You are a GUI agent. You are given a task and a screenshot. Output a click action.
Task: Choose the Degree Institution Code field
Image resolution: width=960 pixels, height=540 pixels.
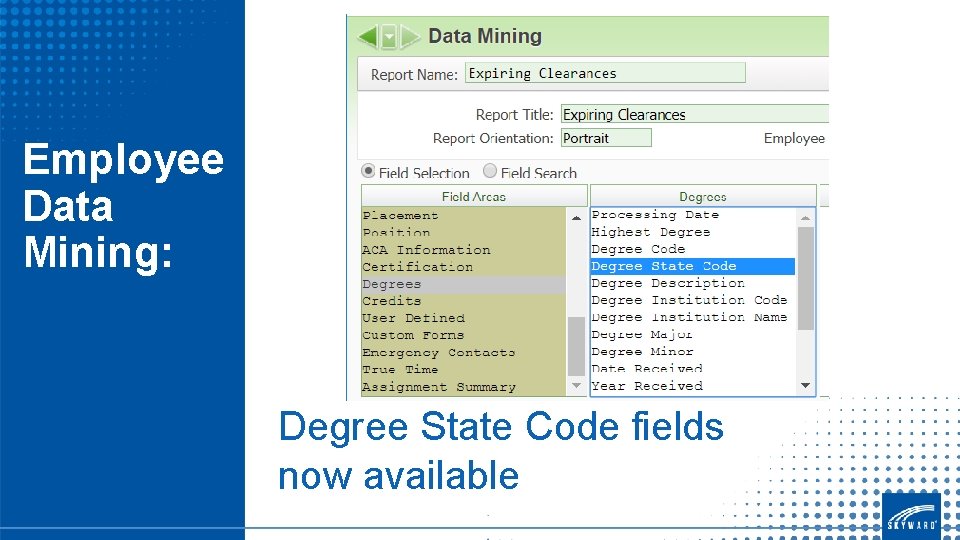click(693, 301)
